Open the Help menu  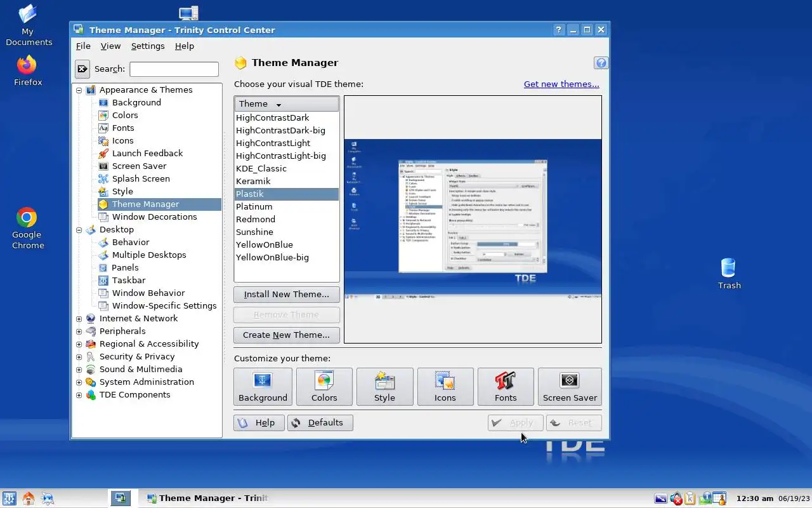click(x=185, y=46)
